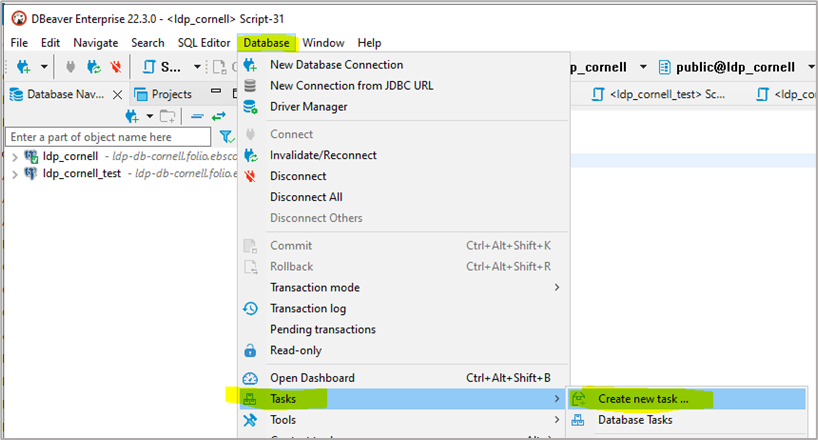Expand the Tools submenu
This screenshot has width=818, height=440.
[404, 420]
